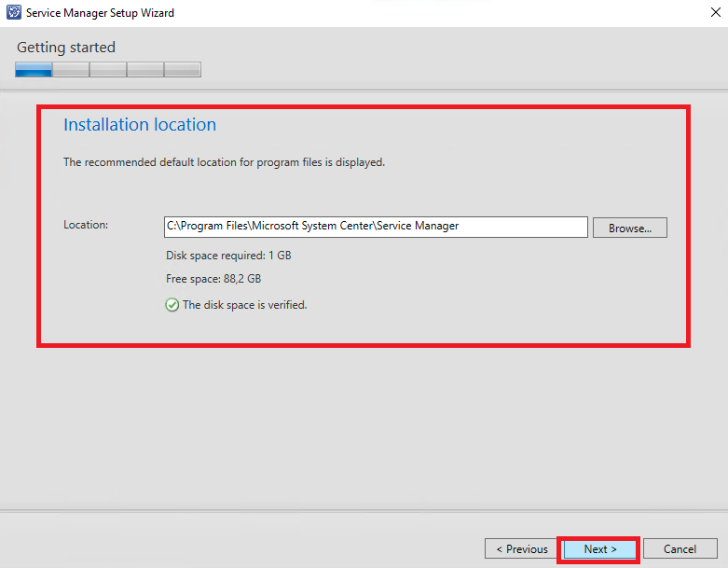Click the last progress step segment

(183, 70)
